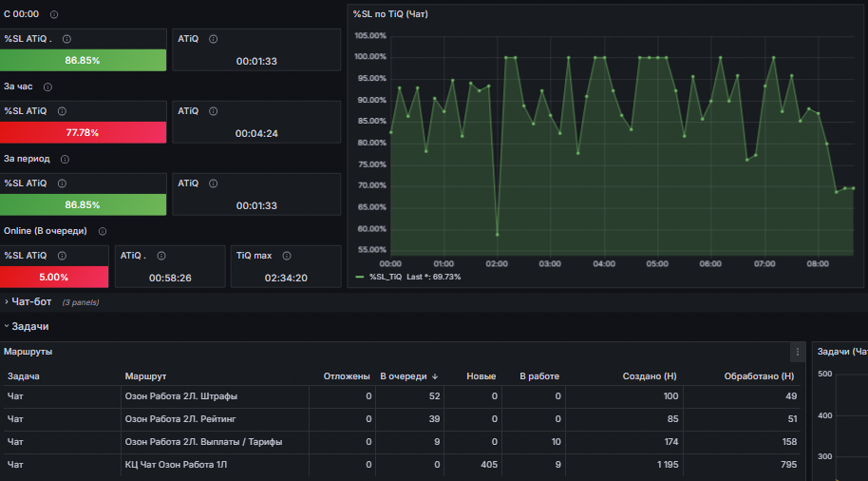This screenshot has height=481, width=868.
Task: Click the Маршруты panel title
Action: pos(28,352)
